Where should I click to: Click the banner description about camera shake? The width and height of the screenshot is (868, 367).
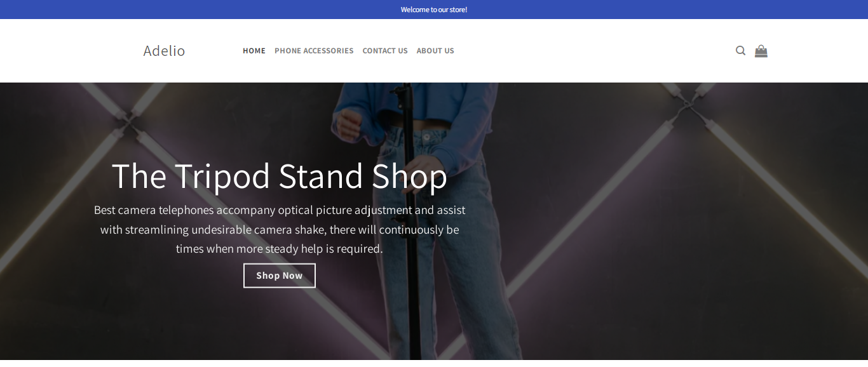(280, 229)
